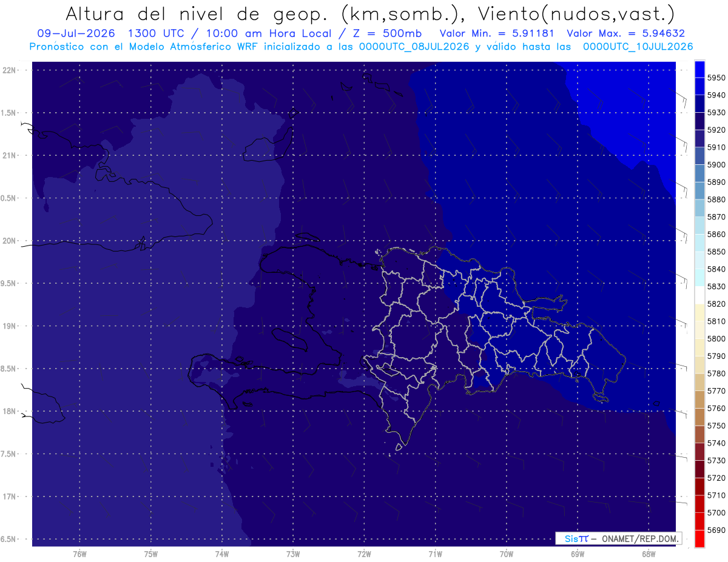
Task: Click the '21N' latitude label
Action: pos(10,155)
